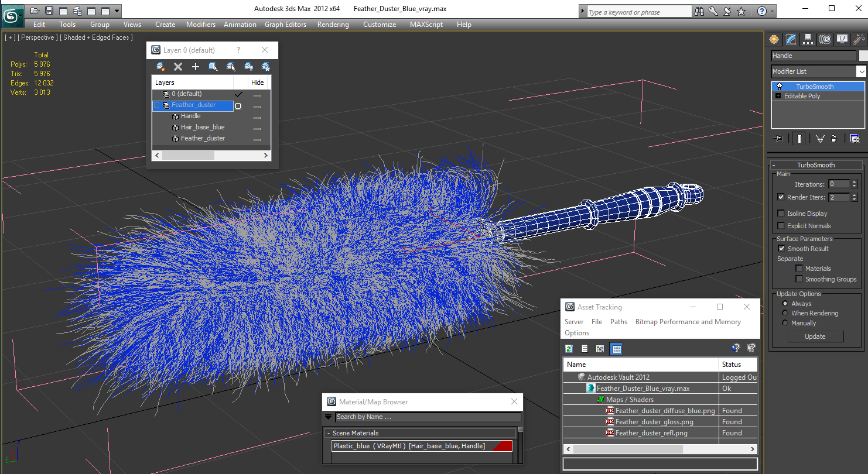
Task: Open the Hierarchy command panel tab
Action: 808,39
